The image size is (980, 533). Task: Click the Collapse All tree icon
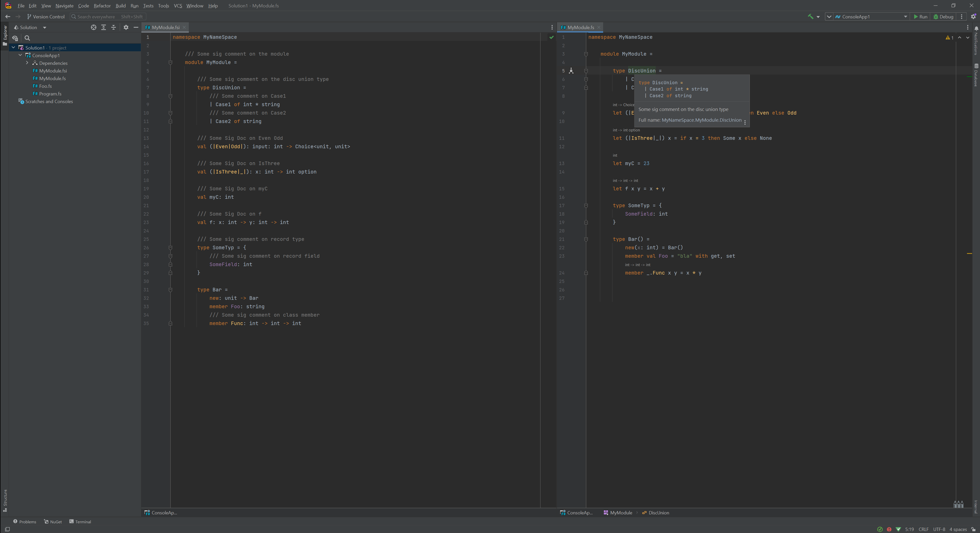(x=113, y=27)
